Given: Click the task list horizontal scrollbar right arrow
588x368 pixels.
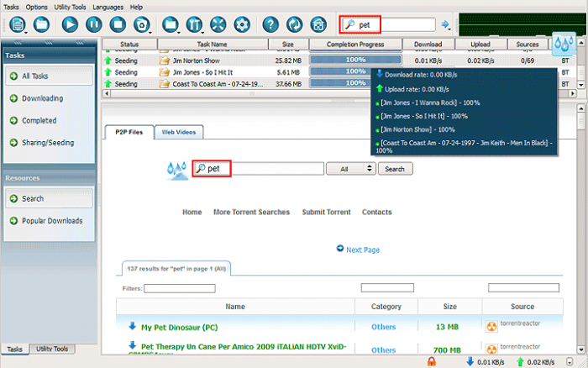Looking at the screenshot, I should [x=572, y=93].
